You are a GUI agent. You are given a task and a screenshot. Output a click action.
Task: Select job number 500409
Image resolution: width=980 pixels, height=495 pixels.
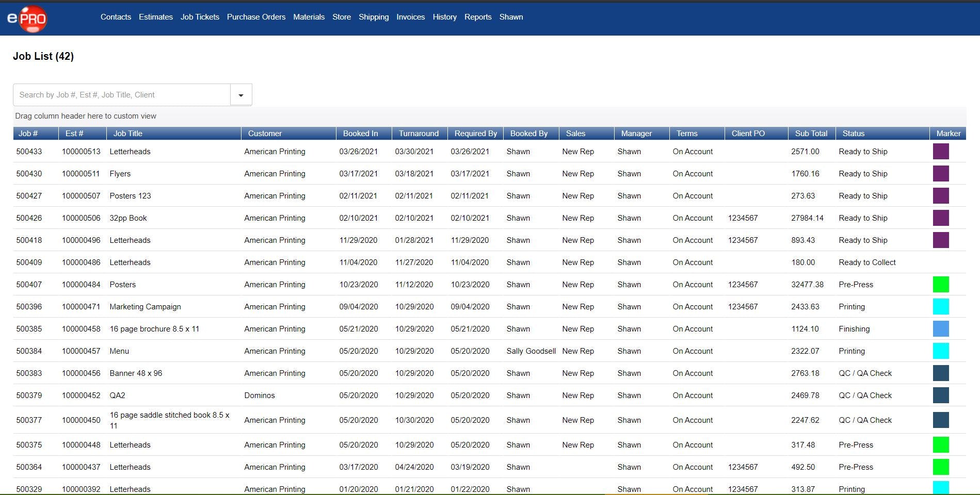pos(29,262)
